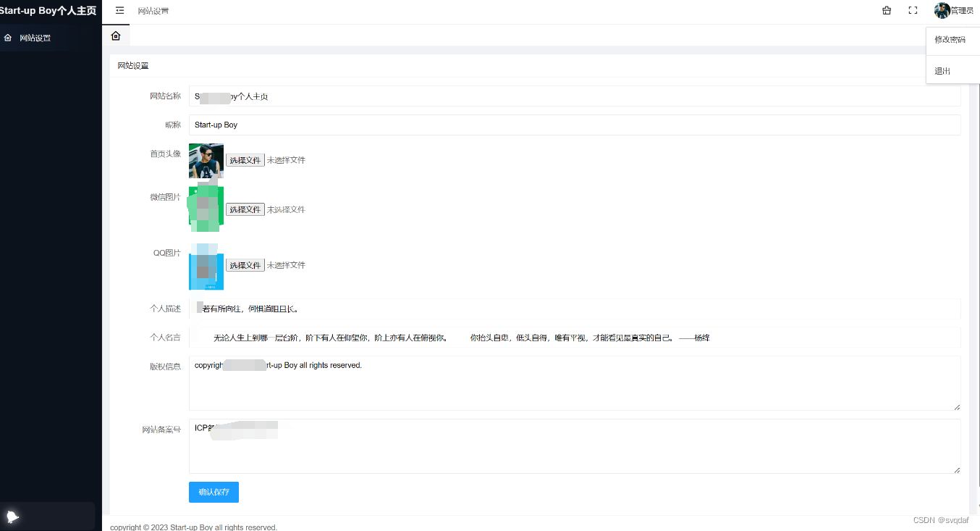Image resolution: width=980 pixels, height=531 pixels.
Task: Select 修改密码 from the user menu
Action: [950, 38]
